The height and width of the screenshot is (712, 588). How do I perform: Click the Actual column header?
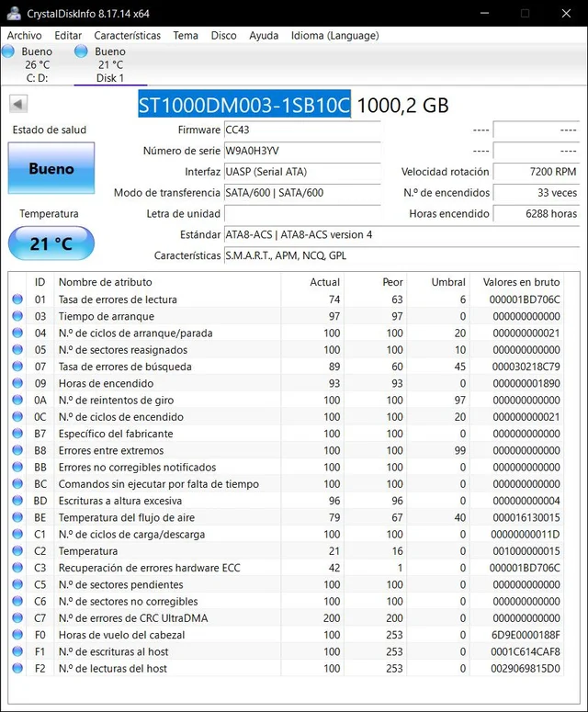point(312,282)
